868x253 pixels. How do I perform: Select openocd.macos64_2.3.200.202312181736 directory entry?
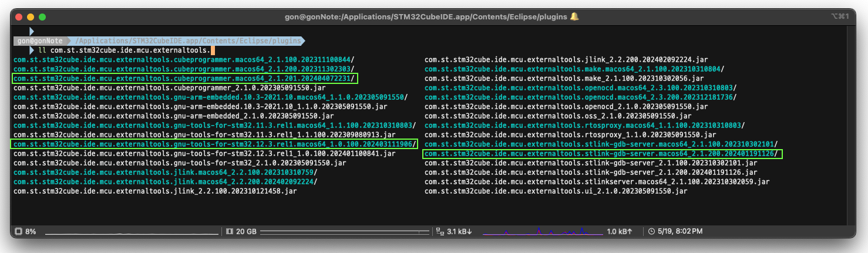(x=580, y=97)
